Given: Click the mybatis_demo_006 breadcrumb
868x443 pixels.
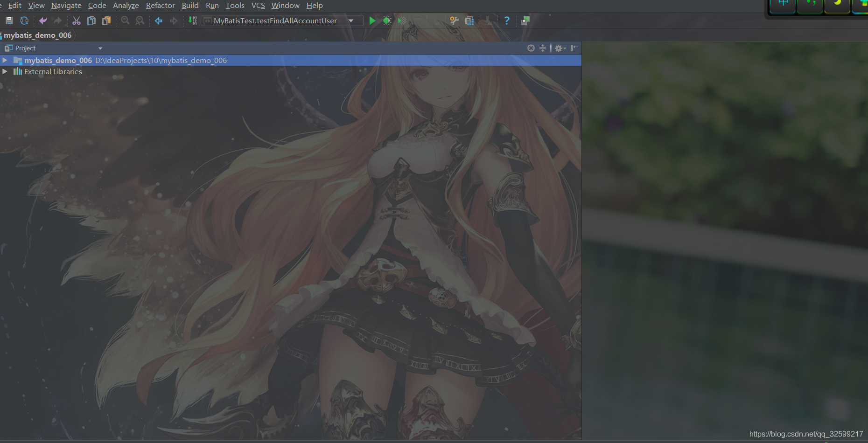Looking at the screenshot, I should coord(38,35).
